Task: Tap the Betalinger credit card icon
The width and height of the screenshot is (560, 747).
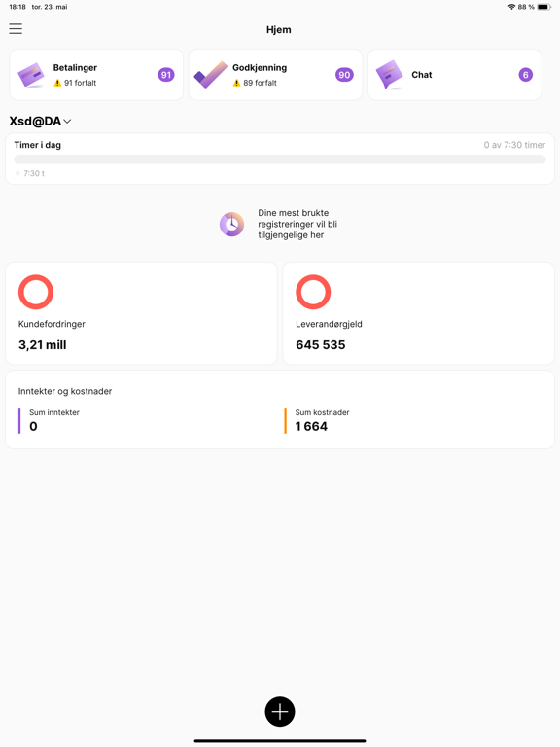Action: pyautogui.click(x=31, y=75)
